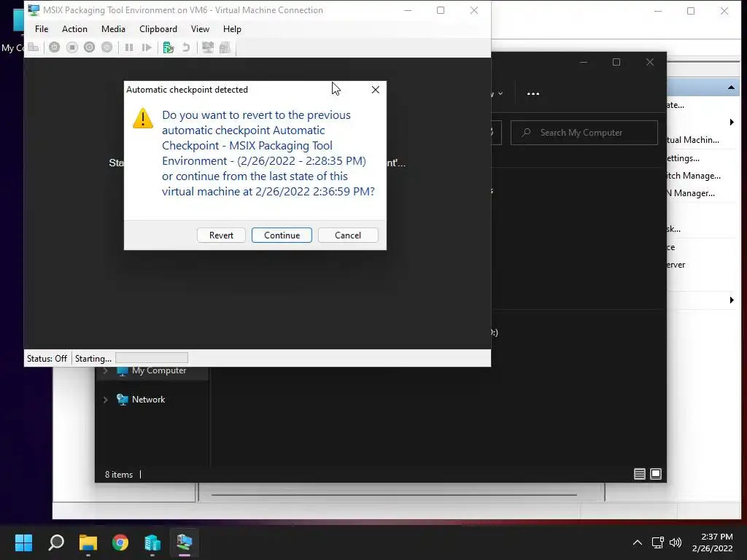Switch Explorer to details view icon
This screenshot has width=747, height=560.
[639, 474]
